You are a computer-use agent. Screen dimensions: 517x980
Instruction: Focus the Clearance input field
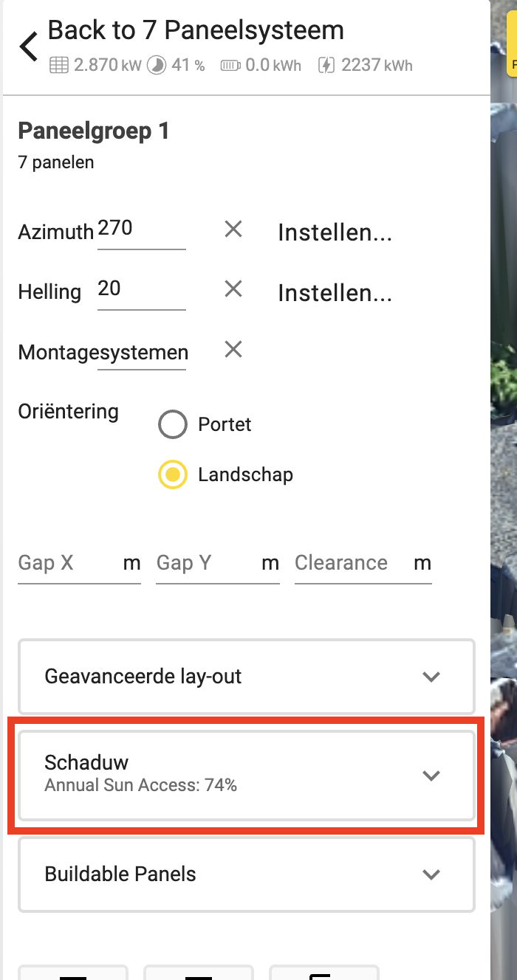pos(363,564)
